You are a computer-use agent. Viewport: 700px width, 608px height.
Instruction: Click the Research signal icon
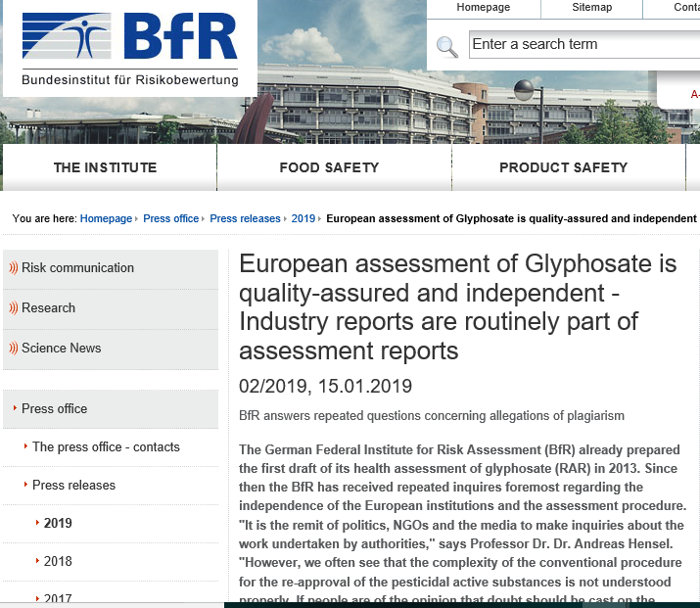click(x=14, y=308)
